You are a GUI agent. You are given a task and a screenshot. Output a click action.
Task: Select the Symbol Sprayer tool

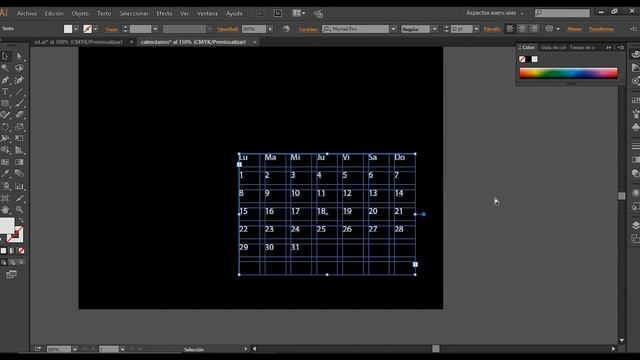[x=5, y=187]
